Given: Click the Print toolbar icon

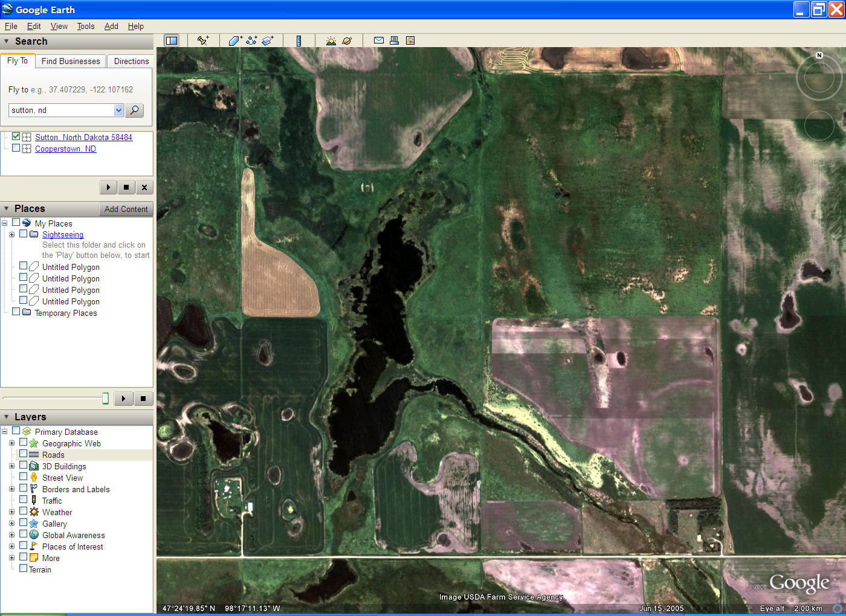Looking at the screenshot, I should pyautogui.click(x=394, y=40).
